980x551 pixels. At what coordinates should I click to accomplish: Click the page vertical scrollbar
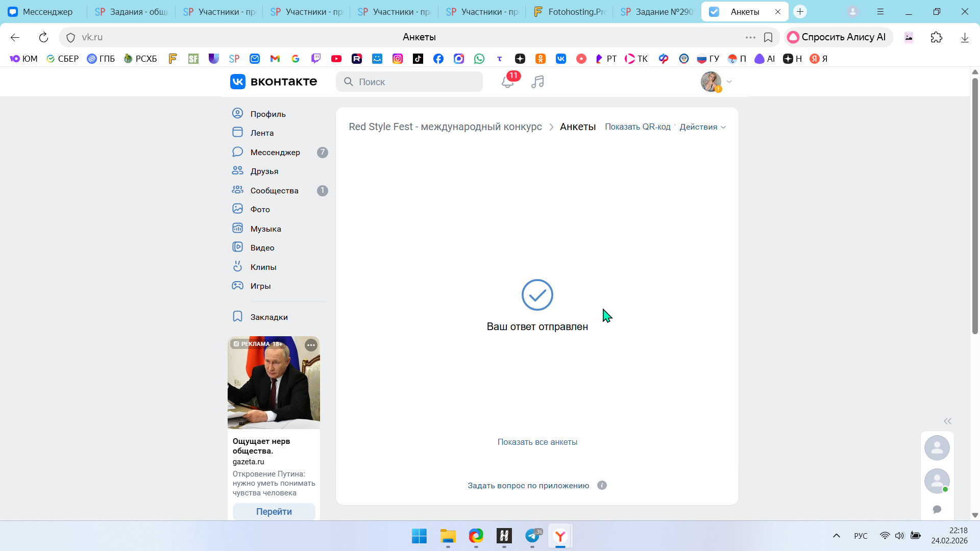click(x=975, y=204)
